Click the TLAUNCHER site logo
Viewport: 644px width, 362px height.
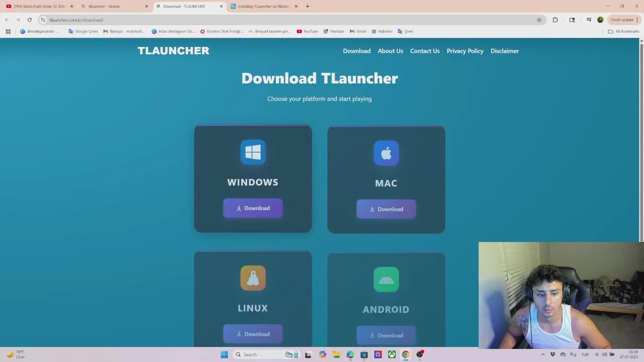tap(174, 50)
